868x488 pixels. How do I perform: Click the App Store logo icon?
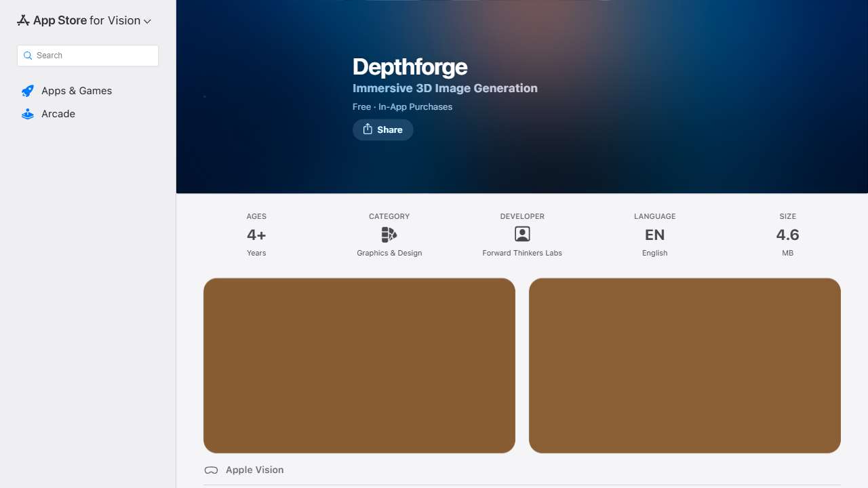23,20
